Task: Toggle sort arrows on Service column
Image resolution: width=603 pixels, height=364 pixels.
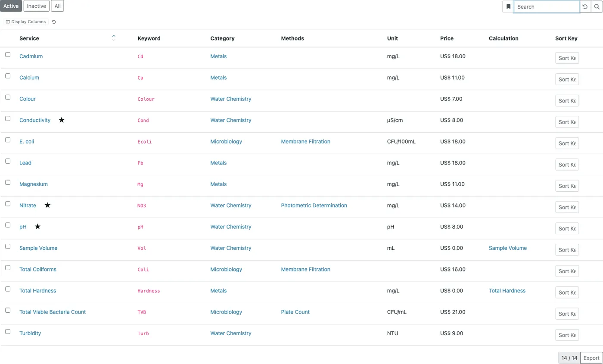Action: (x=114, y=38)
